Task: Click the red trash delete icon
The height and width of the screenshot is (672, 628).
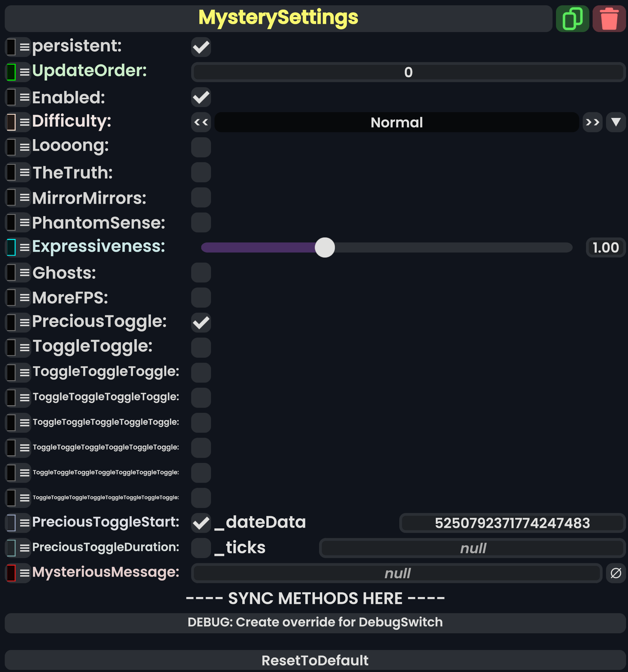Action: 609,19
